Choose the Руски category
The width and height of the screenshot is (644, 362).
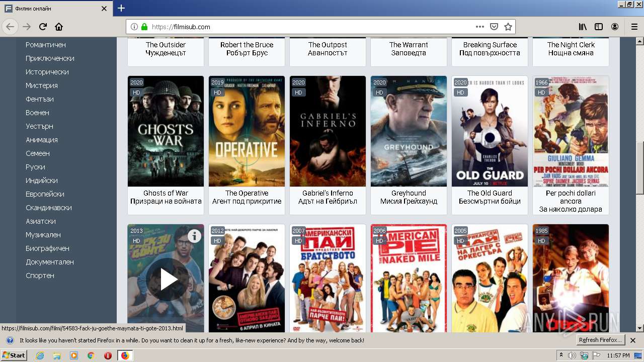[x=35, y=167]
